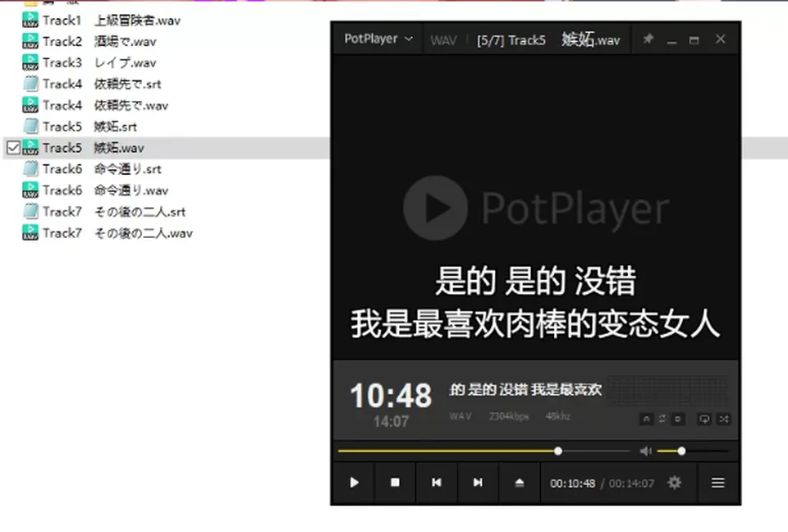
Task: Click the volume slider handle
Action: [681, 451]
